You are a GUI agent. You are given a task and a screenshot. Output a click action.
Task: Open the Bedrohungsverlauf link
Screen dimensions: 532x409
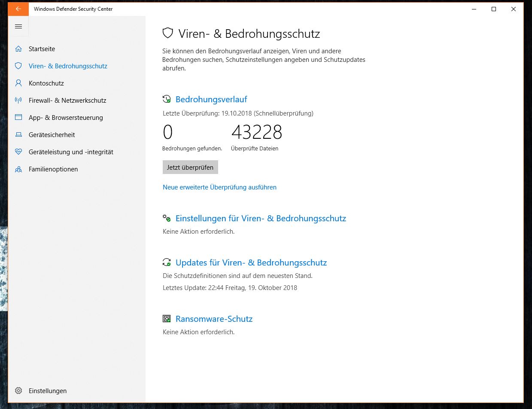[x=211, y=99]
